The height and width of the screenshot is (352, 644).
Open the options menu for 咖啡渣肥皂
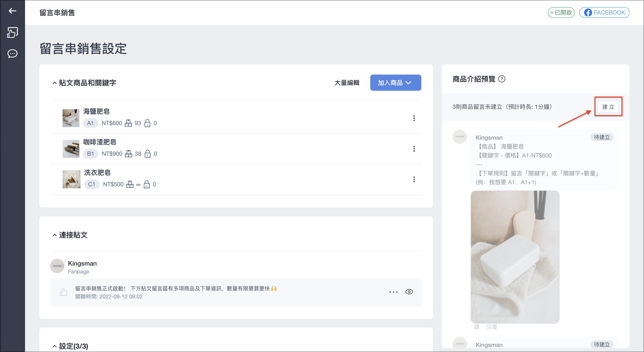(414, 149)
